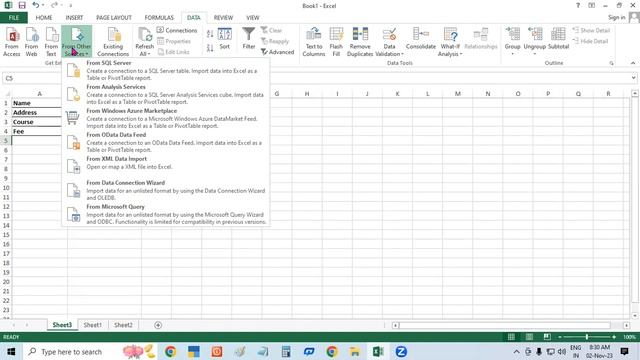Click Sign in link
This screenshot has width=640, height=360.
616,17
